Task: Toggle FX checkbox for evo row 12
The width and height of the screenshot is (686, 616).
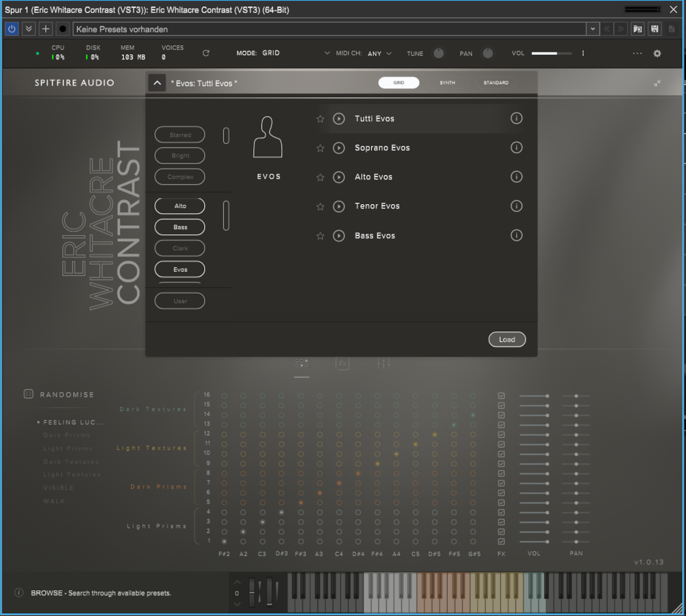Action: 501,434
